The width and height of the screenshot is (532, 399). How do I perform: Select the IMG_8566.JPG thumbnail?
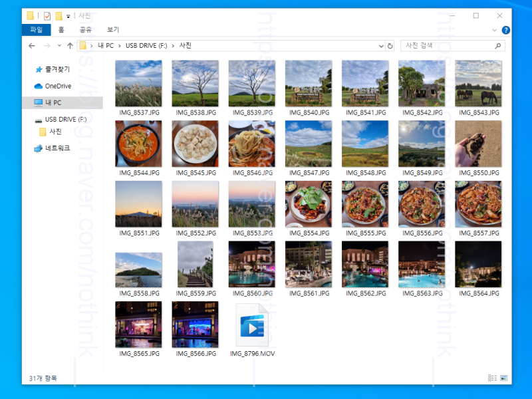[195, 325]
